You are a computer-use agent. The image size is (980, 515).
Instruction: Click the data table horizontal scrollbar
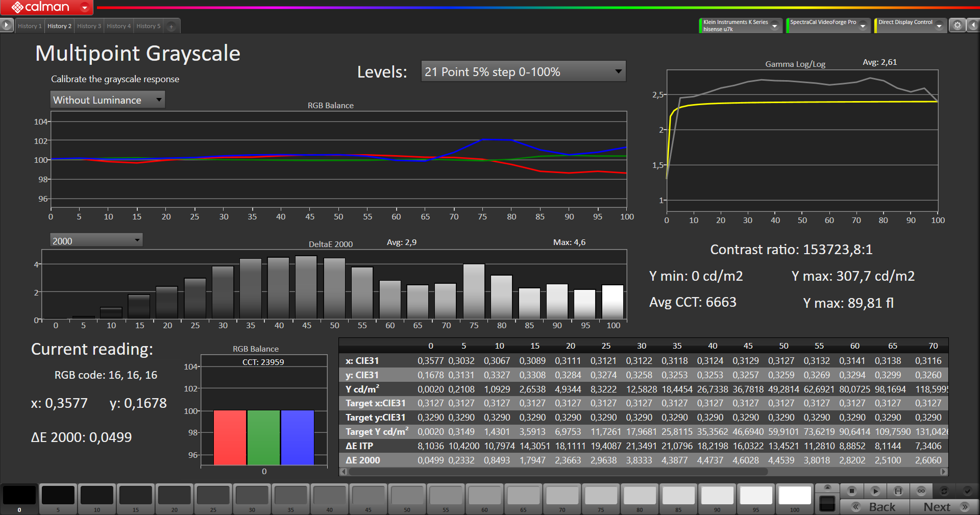pyautogui.click(x=558, y=472)
